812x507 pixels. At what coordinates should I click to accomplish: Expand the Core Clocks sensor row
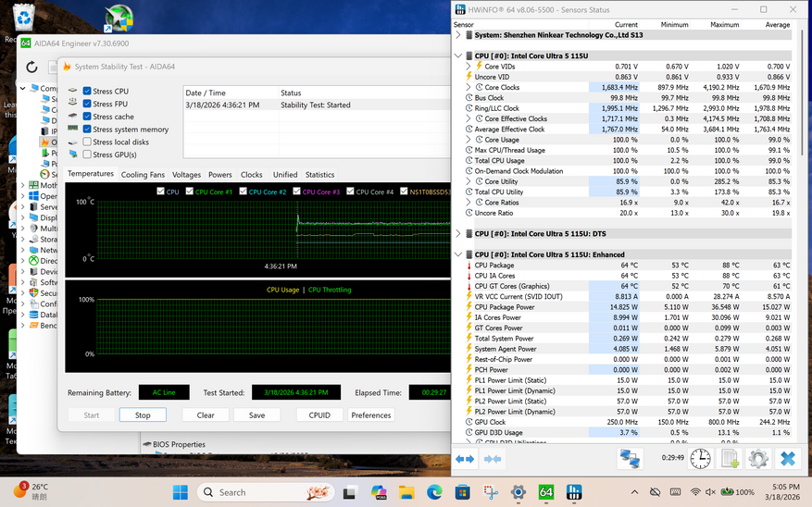pos(468,87)
